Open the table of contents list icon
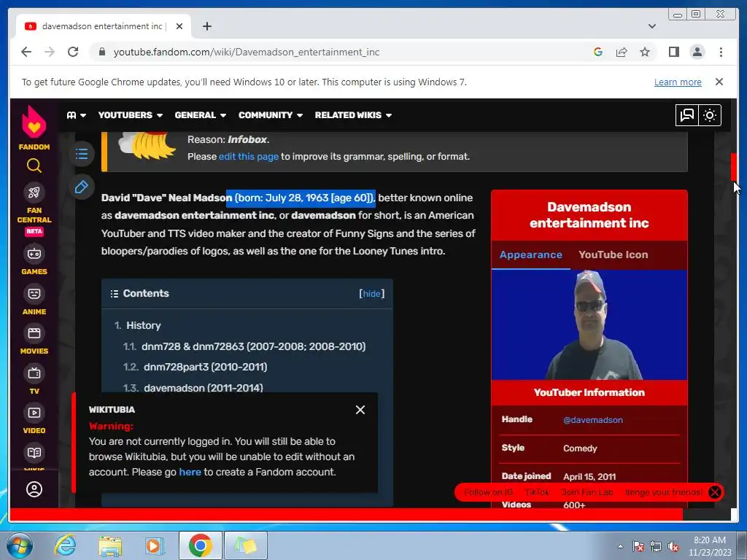The image size is (747, 560). (82, 154)
